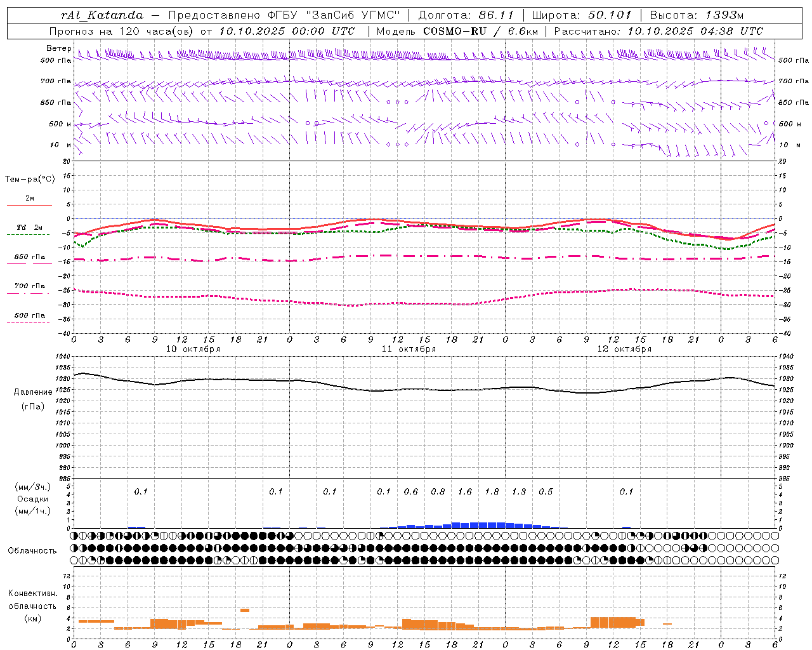Click the precipitation value 0.5
This screenshot has height=650, width=812.
tap(546, 491)
